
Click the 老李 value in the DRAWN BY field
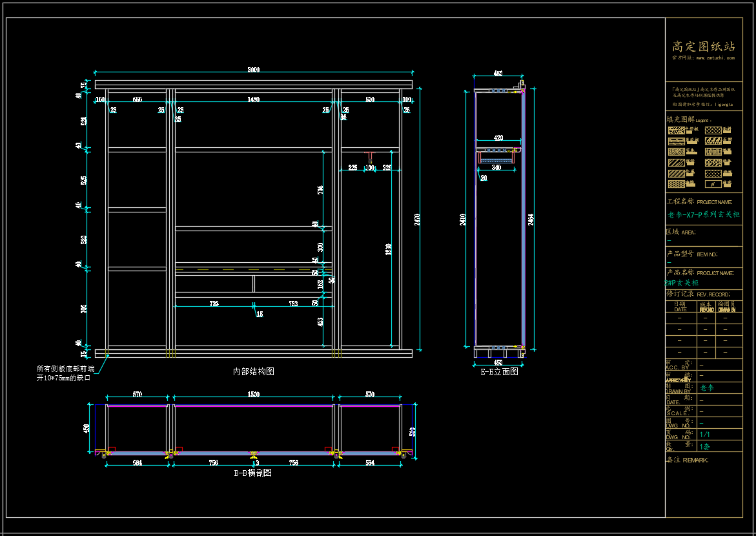(x=707, y=388)
